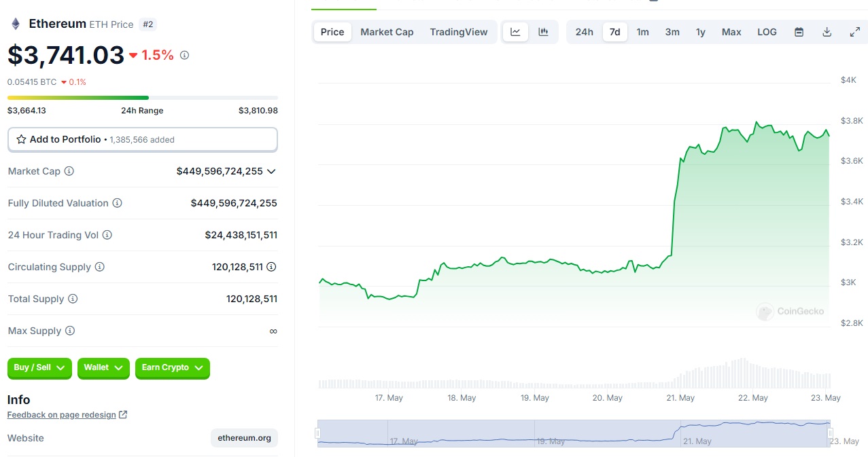Open the Buy / Sell dropdown
The height and width of the screenshot is (457, 868).
[x=39, y=368]
